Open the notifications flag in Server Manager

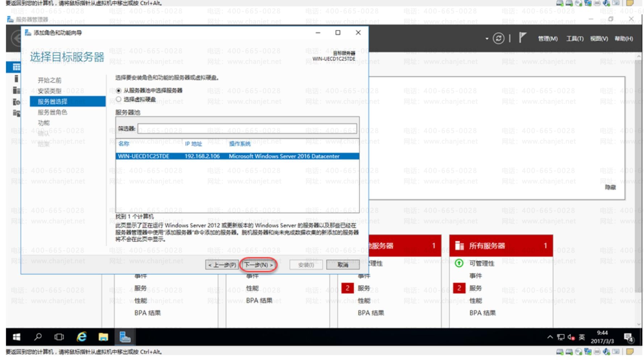pos(522,38)
